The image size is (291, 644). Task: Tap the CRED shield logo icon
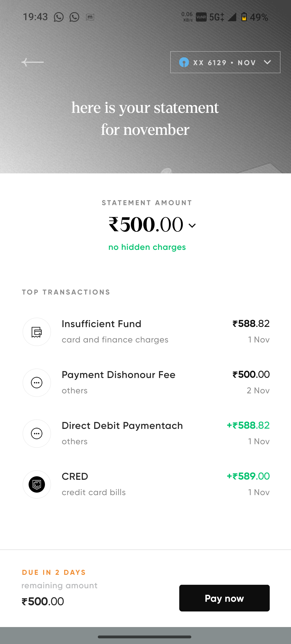click(x=37, y=484)
